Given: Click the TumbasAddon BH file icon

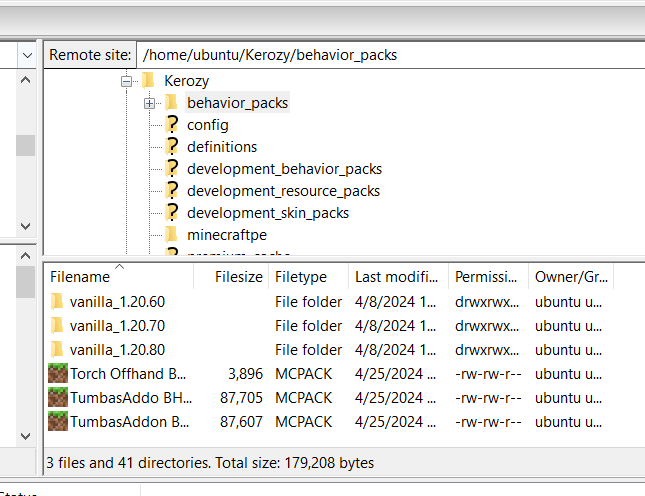Looking at the screenshot, I should tap(58, 398).
